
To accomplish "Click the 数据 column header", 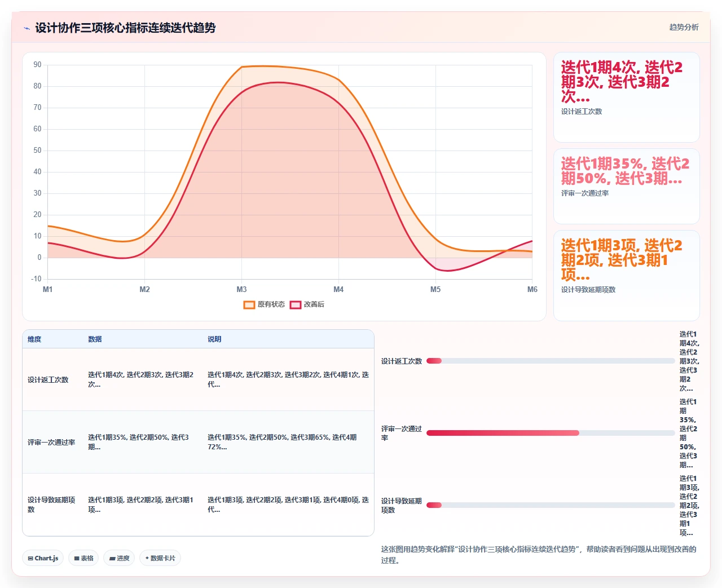I will [95, 339].
